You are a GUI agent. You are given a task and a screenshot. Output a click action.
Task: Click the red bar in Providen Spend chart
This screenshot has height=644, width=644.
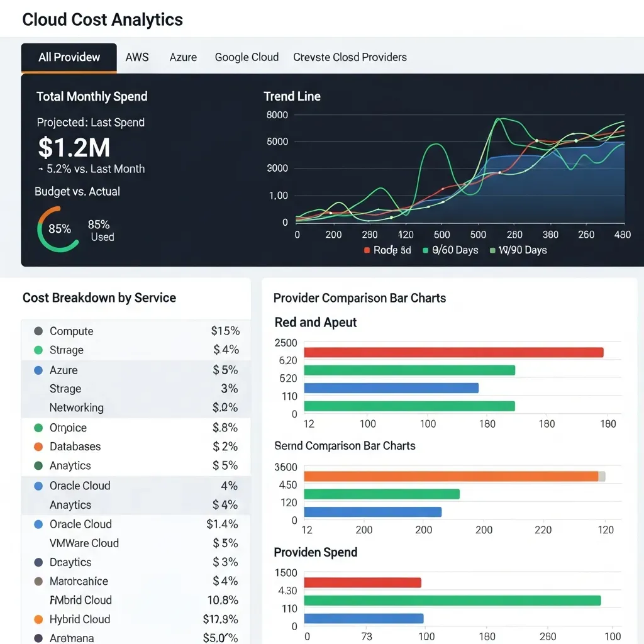363,582
